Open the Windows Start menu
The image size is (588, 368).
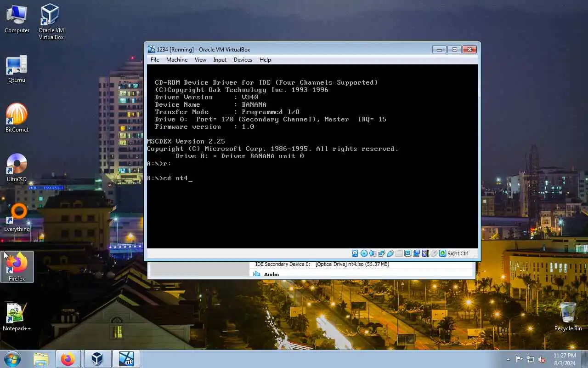pos(12,359)
